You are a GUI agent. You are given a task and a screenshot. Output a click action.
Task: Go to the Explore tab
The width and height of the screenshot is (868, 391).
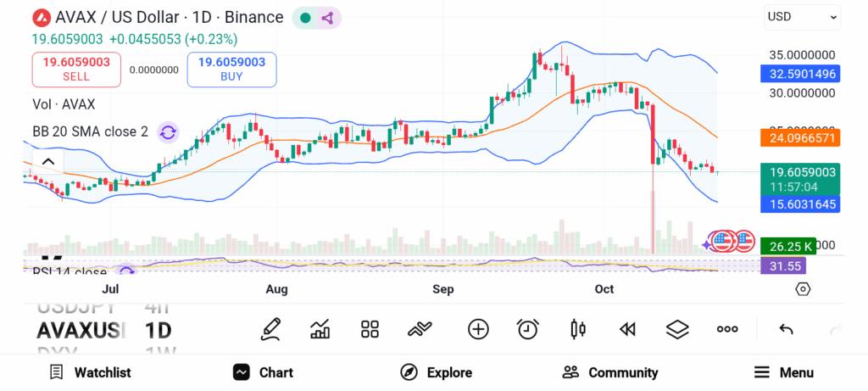pyautogui.click(x=436, y=372)
